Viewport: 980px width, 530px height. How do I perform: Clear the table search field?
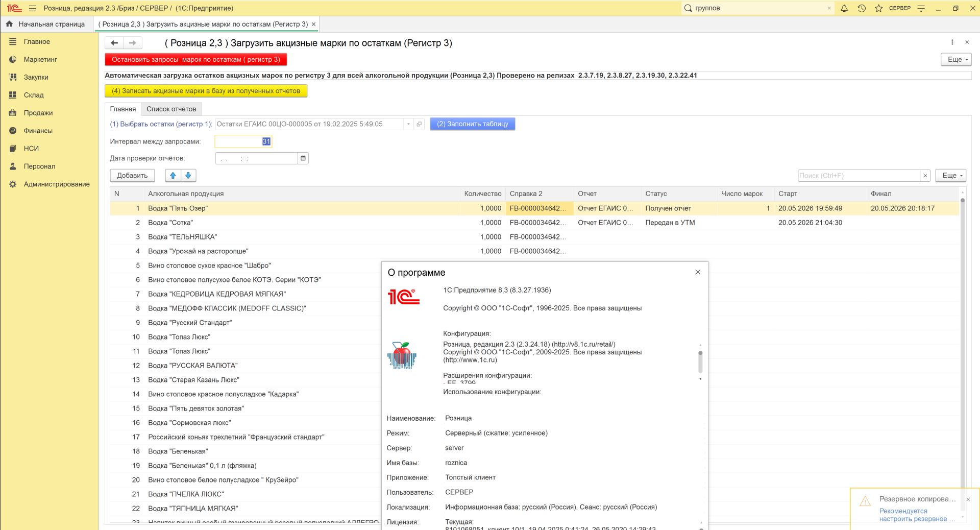pos(925,176)
